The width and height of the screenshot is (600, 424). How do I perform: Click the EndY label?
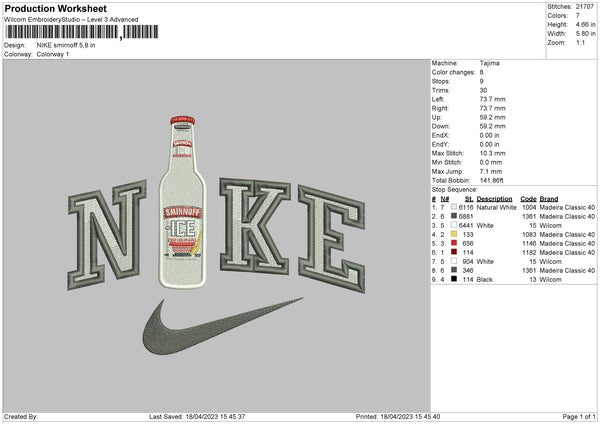(440, 144)
